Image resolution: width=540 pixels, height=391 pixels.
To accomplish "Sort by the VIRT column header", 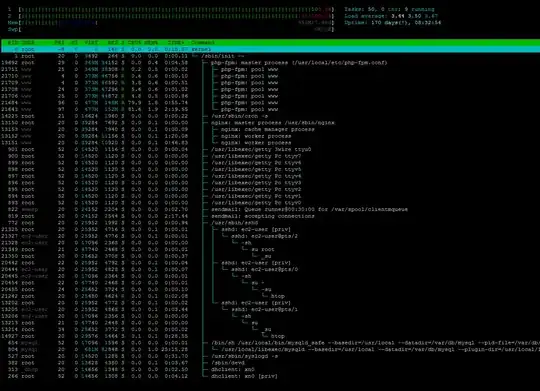I will [x=92, y=42].
